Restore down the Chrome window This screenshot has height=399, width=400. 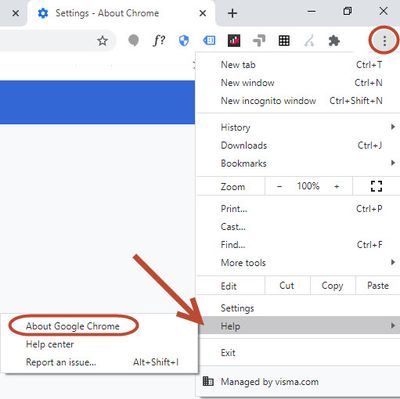[x=347, y=12]
